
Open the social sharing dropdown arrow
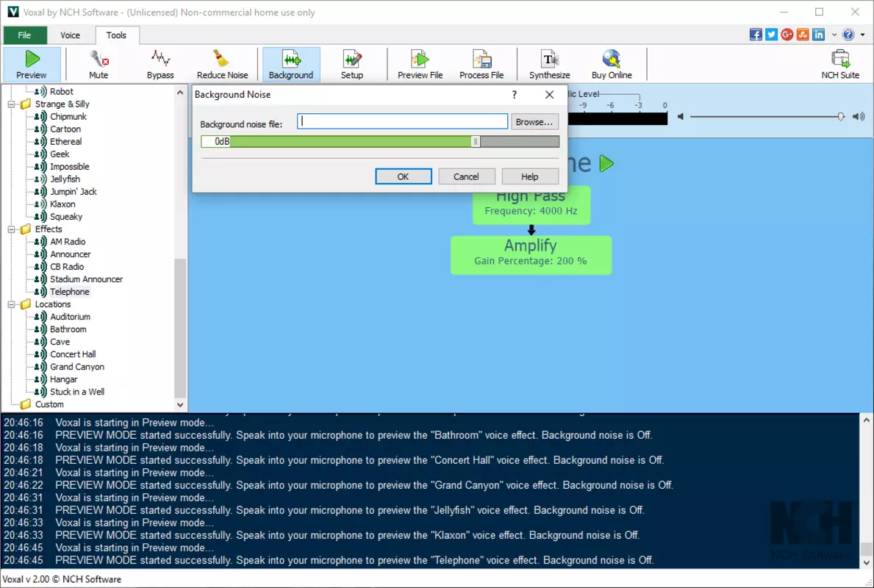coord(834,35)
